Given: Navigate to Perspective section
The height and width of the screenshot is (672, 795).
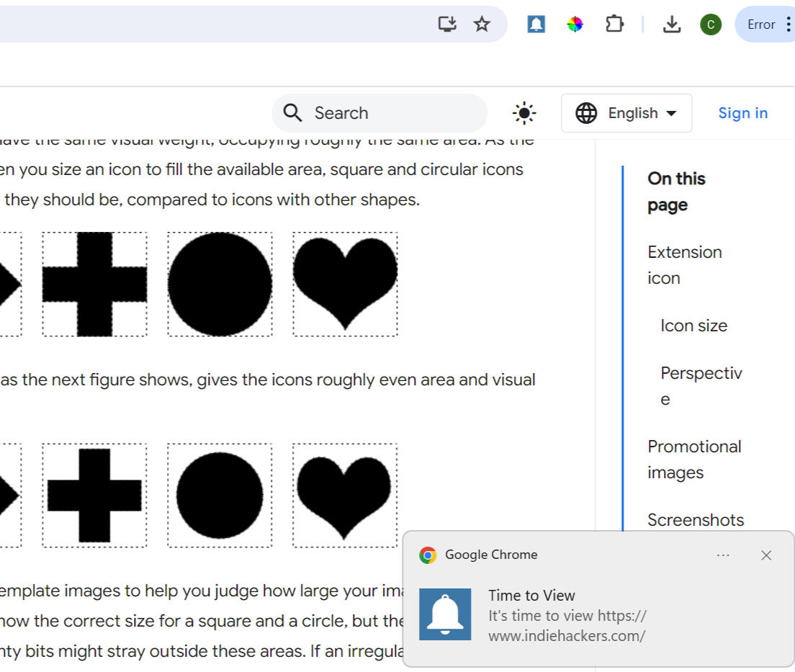Looking at the screenshot, I should pos(701,385).
